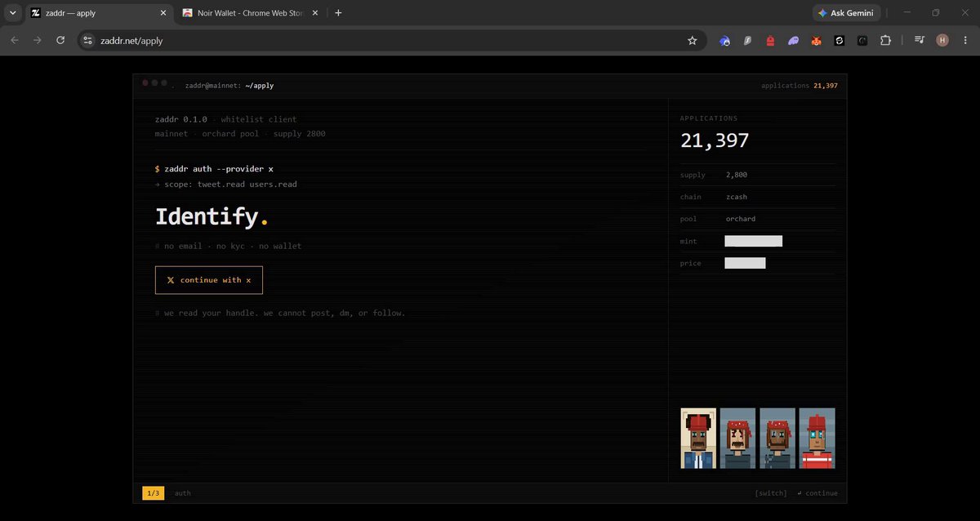The height and width of the screenshot is (521, 980).
Task: Select first avatar with cream background
Action: click(698, 439)
